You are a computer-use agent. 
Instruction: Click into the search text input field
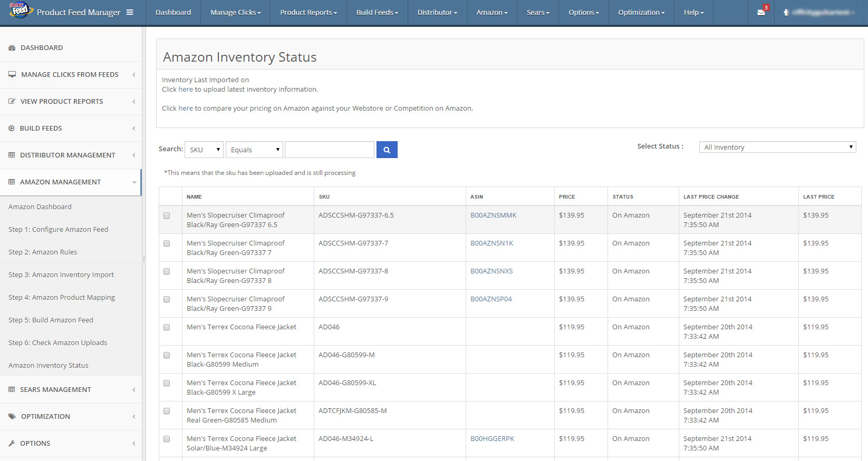330,150
